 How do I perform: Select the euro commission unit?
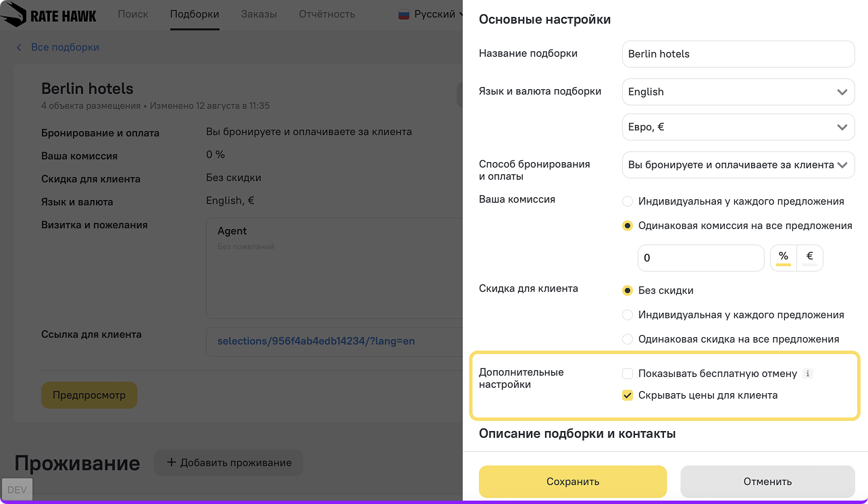point(810,257)
